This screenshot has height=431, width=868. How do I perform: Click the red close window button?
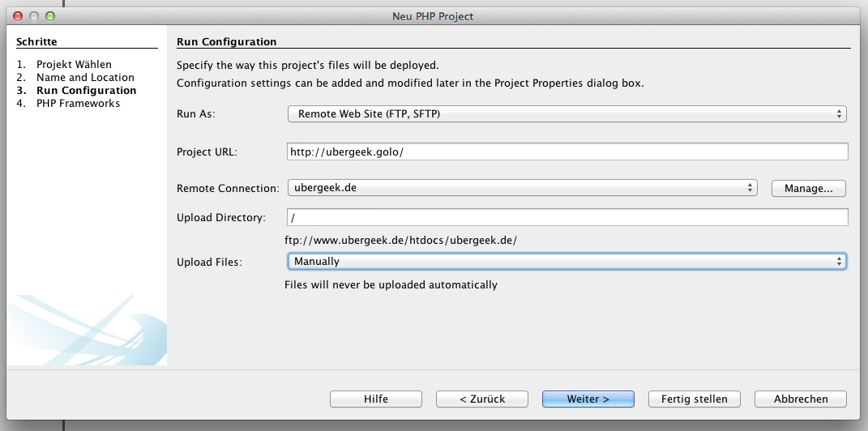click(18, 16)
